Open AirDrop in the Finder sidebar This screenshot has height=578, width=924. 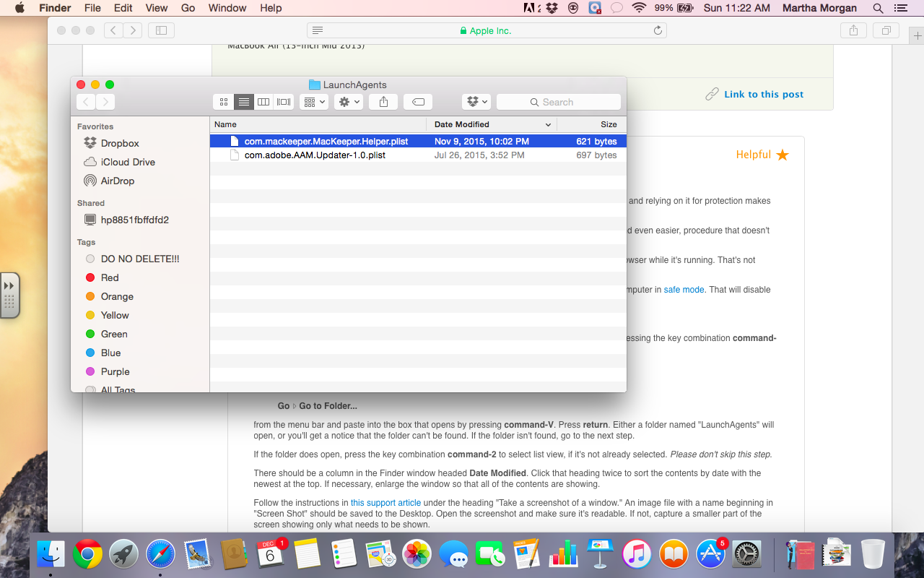117,181
